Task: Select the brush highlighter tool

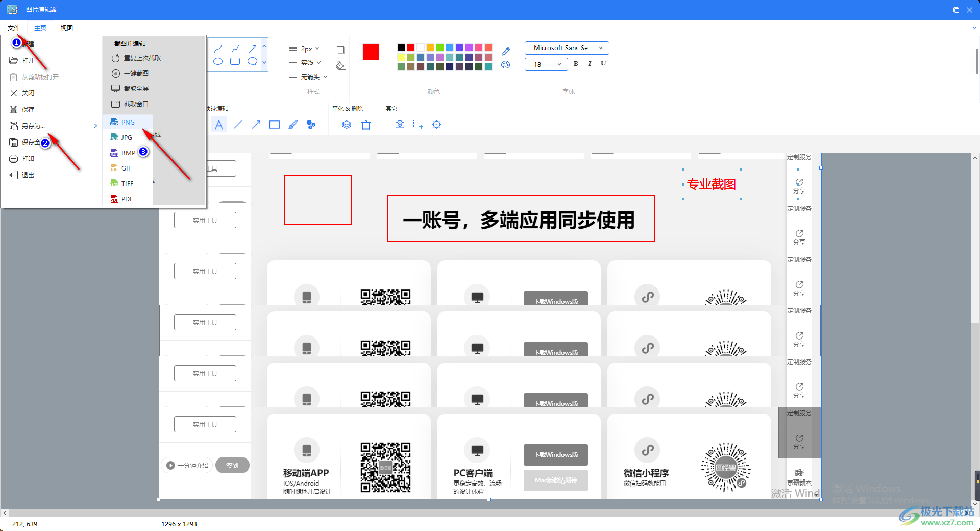Action: [293, 125]
